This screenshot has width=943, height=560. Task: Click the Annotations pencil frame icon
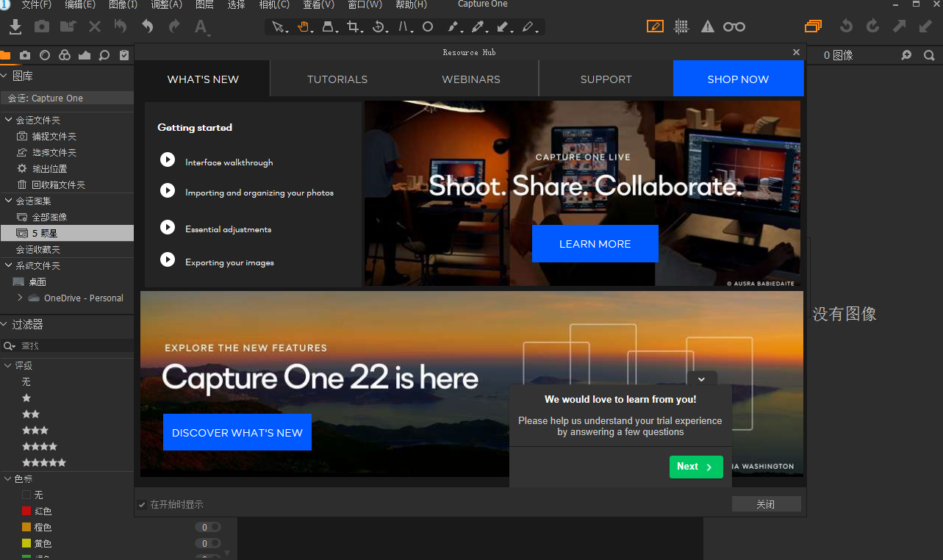pos(655,27)
